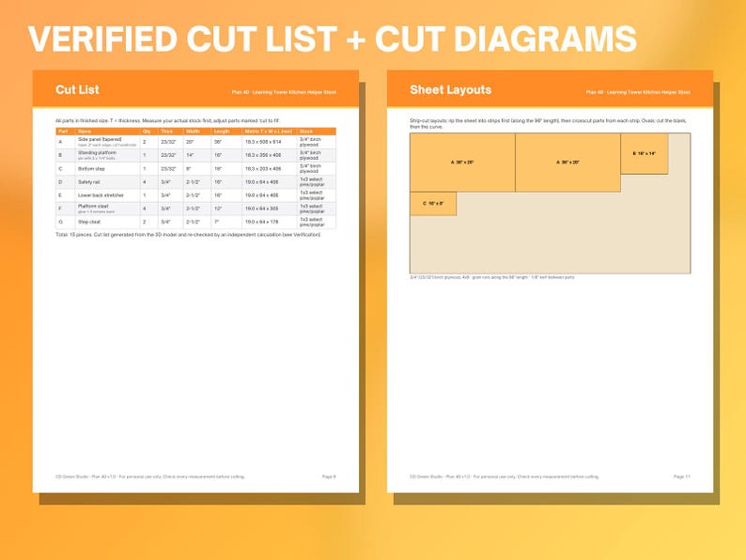746x560 pixels.
Task: Click the plywood sheet caption below the diagram
Action: pyautogui.click(x=492, y=277)
